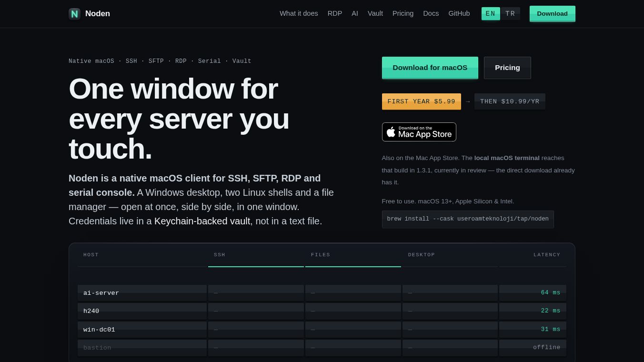
Task: Click the 31 ms latency value
Action: [551, 330]
